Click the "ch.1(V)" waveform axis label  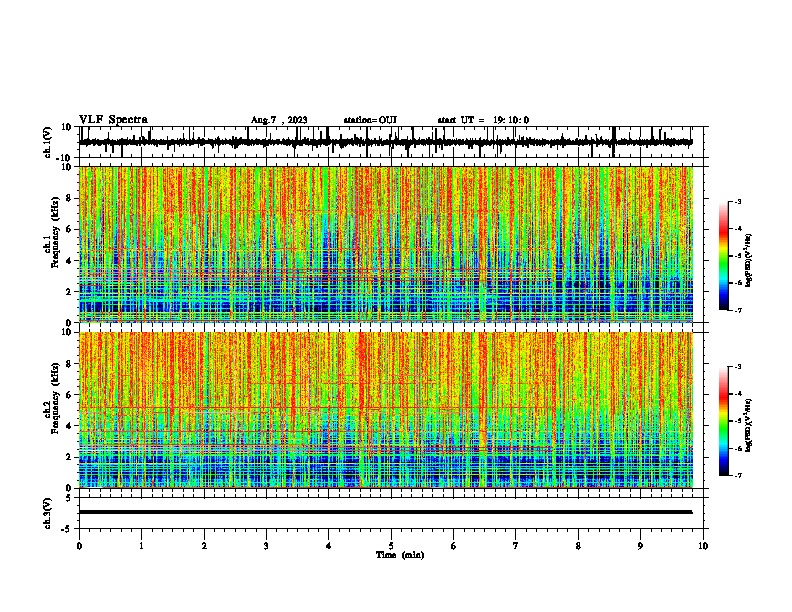click(x=48, y=142)
